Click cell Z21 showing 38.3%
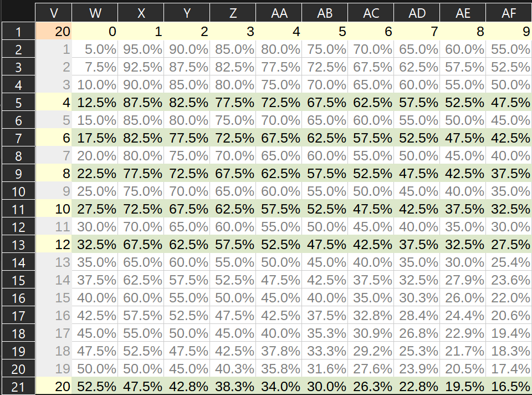Screen dimensions: 532x395 pyautogui.click(x=233, y=387)
